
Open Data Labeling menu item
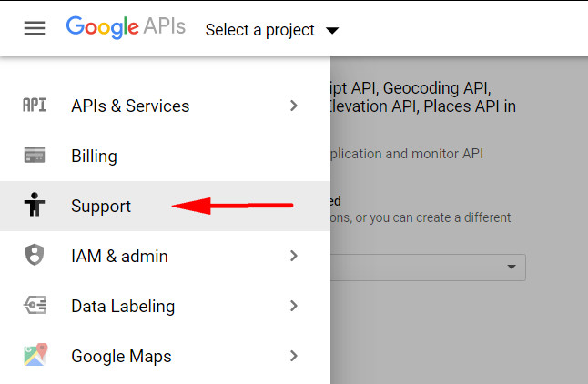pos(165,306)
